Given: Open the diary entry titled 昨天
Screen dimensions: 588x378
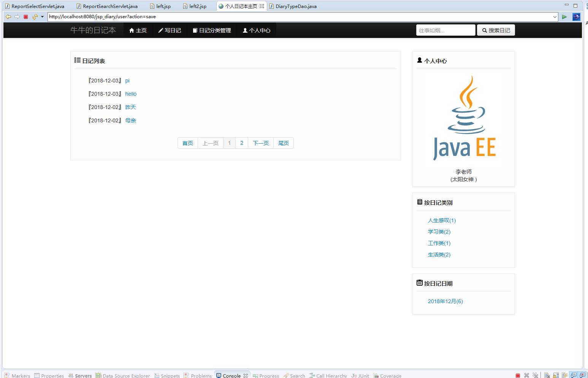Looking at the screenshot, I should pyautogui.click(x=130, y=107).
